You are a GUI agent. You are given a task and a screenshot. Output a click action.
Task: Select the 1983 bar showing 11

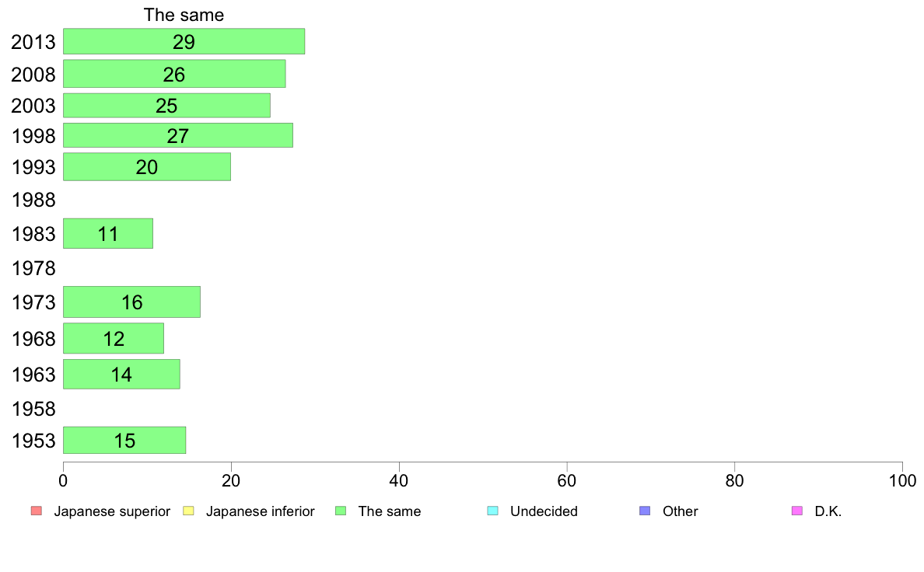(x=108, y=233)
